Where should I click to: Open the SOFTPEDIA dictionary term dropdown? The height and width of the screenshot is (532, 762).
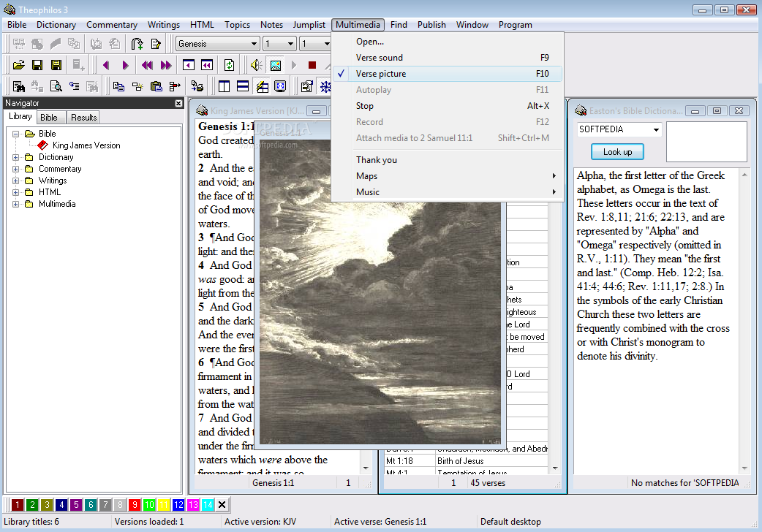(656, 130)
